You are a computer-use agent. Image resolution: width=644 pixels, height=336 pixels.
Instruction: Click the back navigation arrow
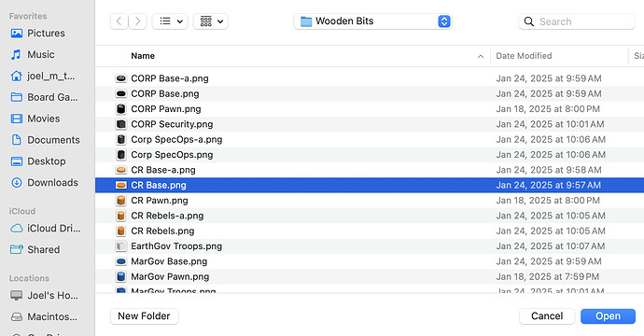(x=119, y=21)
